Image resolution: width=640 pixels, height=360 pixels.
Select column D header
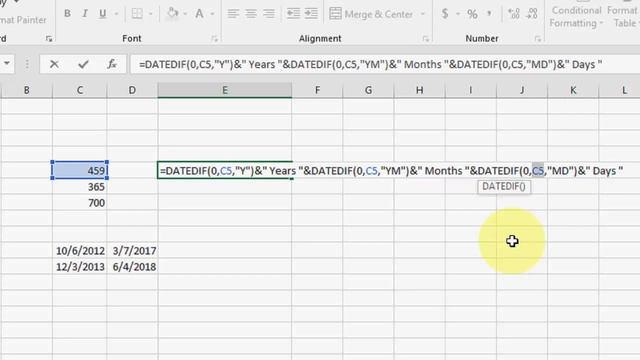click(132, 90)
